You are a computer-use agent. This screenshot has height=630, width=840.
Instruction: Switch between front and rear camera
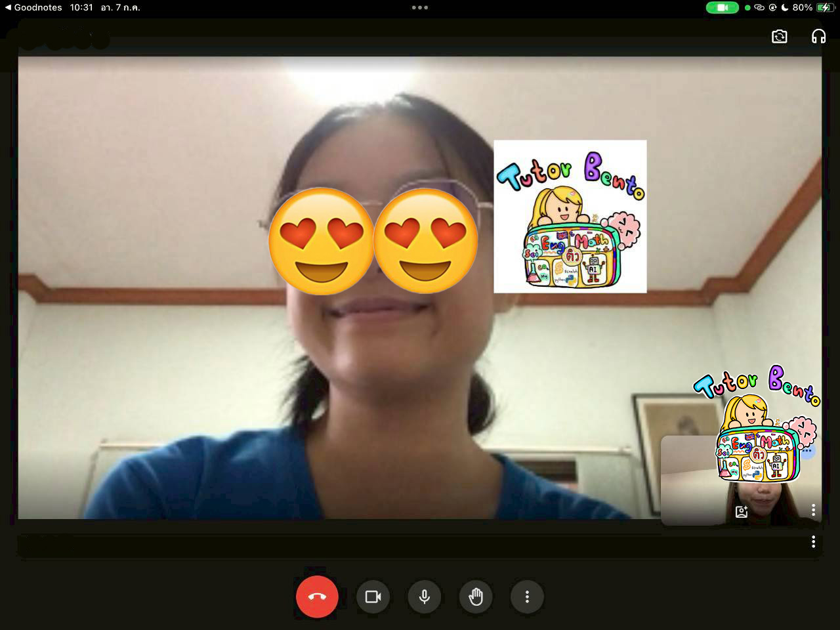coord(779,37)
